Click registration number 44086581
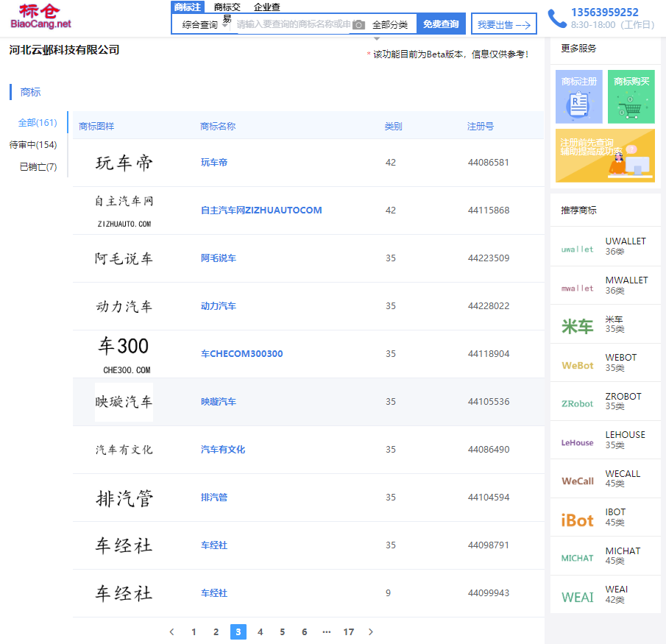 [489, 162]
